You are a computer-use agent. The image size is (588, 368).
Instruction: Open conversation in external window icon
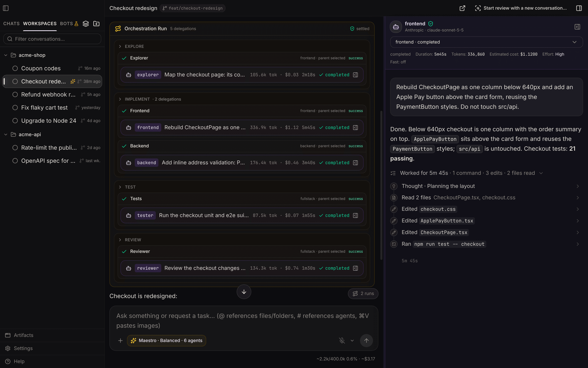click(462, 8)
